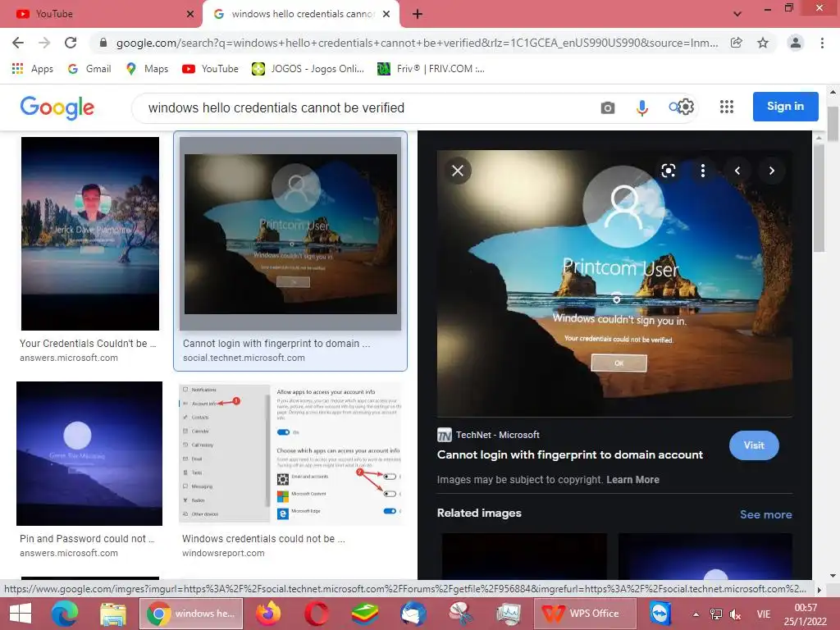Share this page from address bar
This screenshot has height=630, width=840.
pos(737,43)
